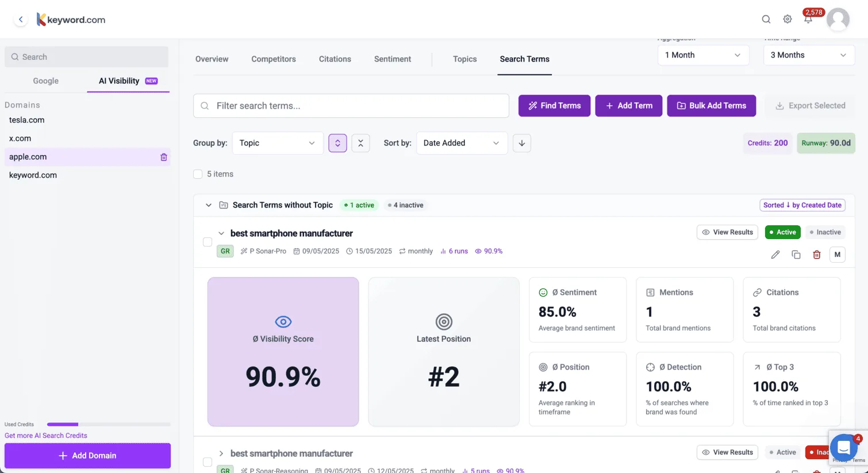Switch to the Sentiment tab
This screenshot has height=473, width=868.
393,59
